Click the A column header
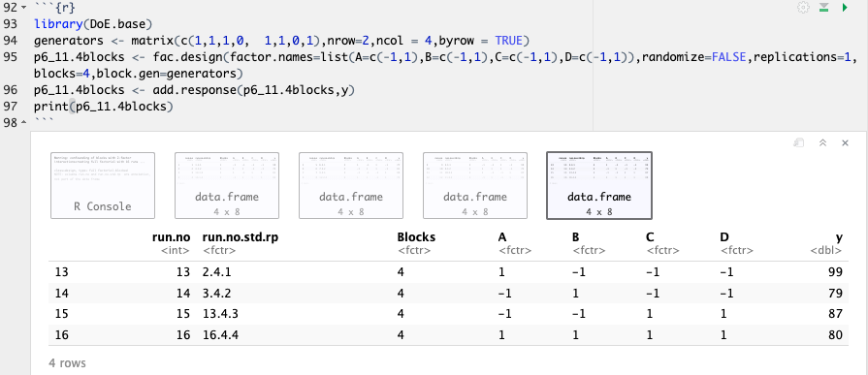The image size is (868, 375). tap(502, 237)
